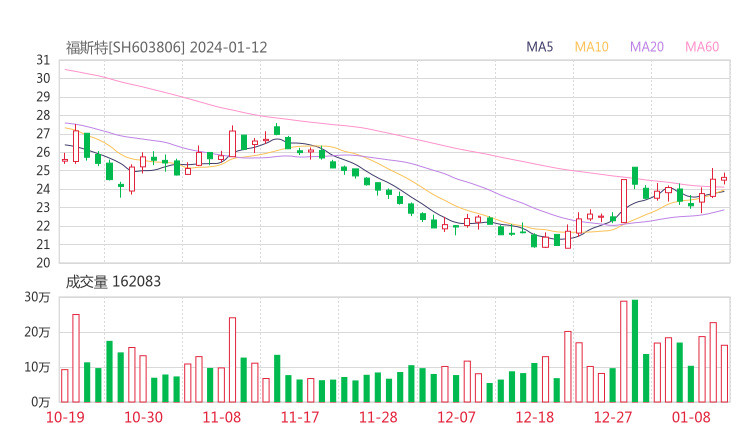
Task: Click the 11-17 date axis label
Action: click(x=300, y=417)
